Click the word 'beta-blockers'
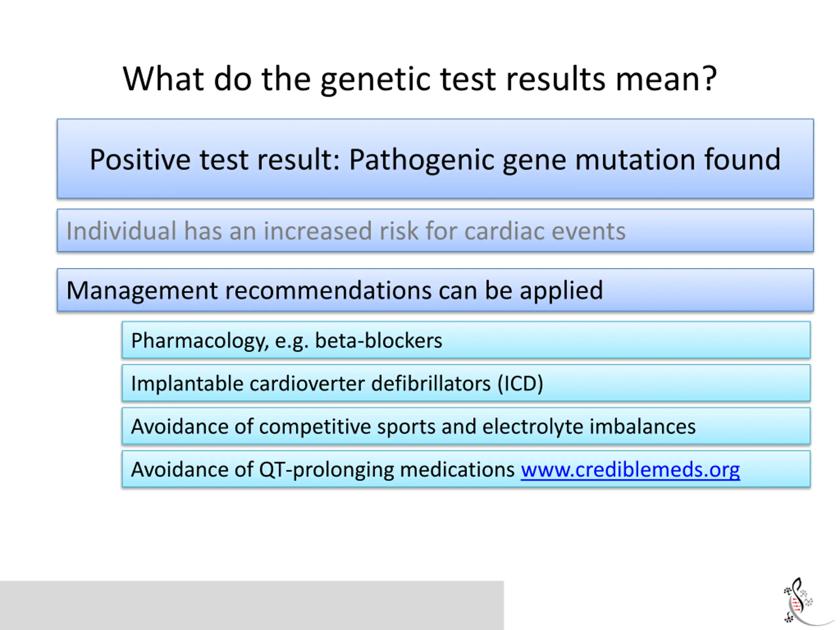The height and width of the screenshot is (630, 840). (x=379, y=340)
